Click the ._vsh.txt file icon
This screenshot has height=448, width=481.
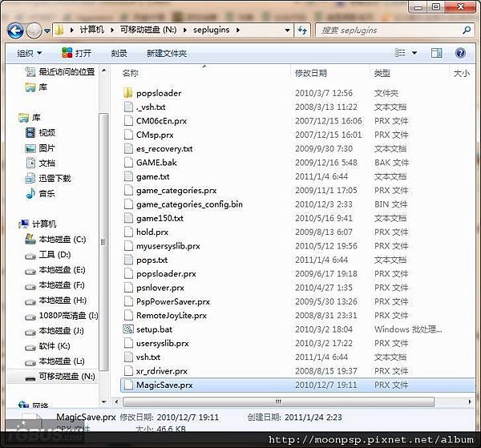pyautogui.click(x=128, y=107)
